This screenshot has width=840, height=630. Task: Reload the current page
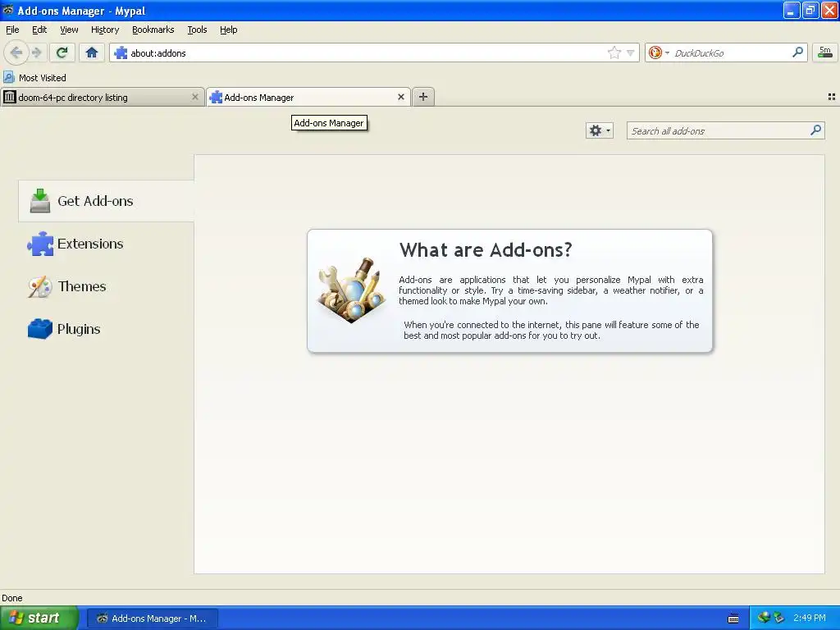[x=62, y=52]
